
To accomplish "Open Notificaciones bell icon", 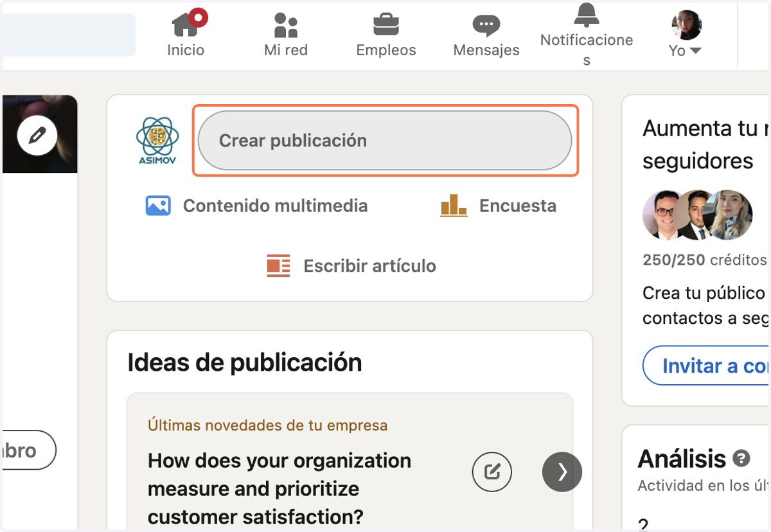I will click(586, 13).
